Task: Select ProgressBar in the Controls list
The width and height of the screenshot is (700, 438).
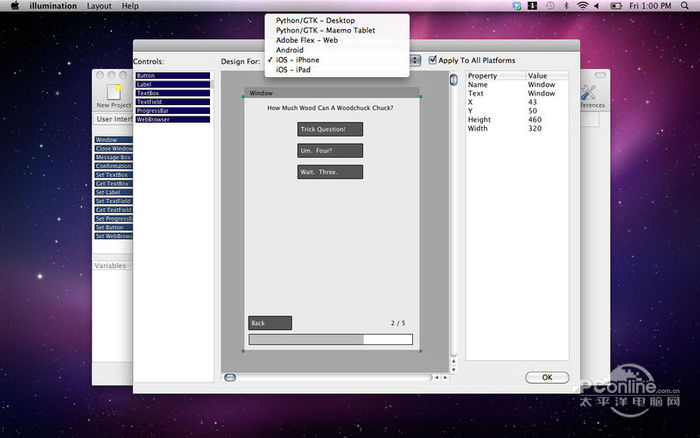Action: coord(172,111)
